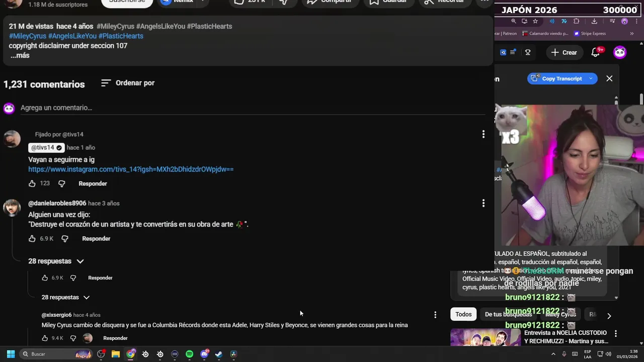
Task: Reply to the @xixsergio6 comment
Action: point(115,338)
